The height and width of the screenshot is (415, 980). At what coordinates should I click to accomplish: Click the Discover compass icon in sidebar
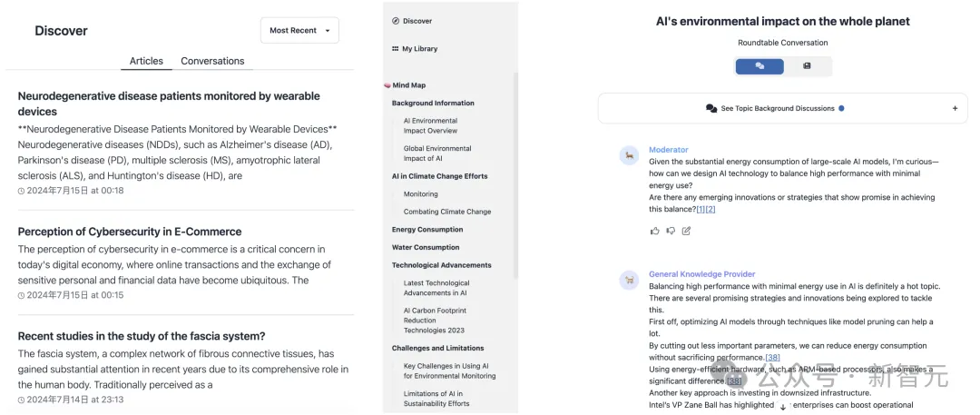pos(396,21)
